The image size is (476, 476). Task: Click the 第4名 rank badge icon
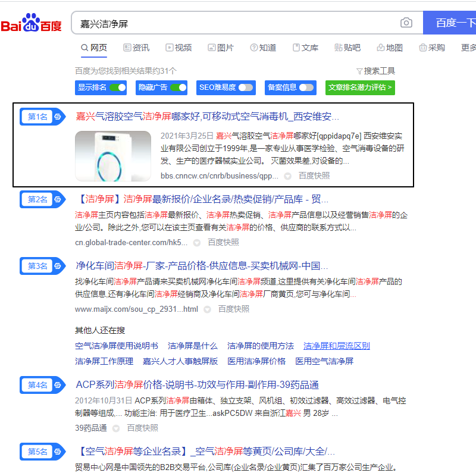(x=42, y=385)
